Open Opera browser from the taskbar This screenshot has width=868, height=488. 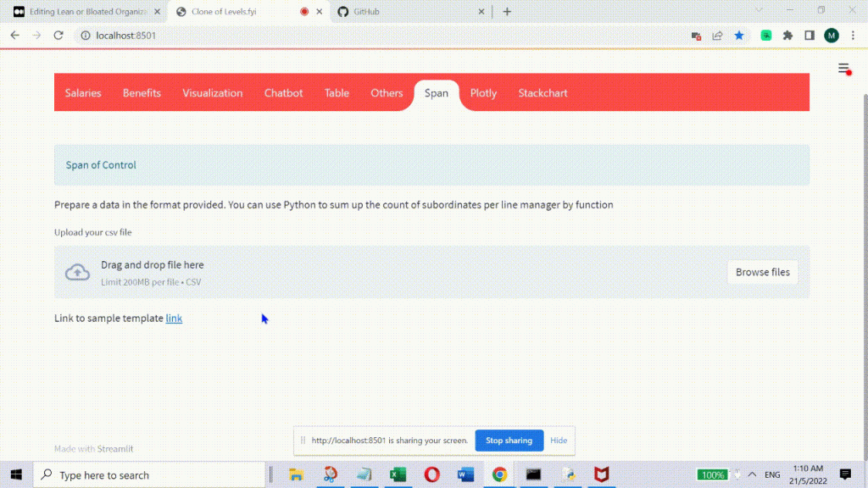pyautogui.click(x=431, y=474)
